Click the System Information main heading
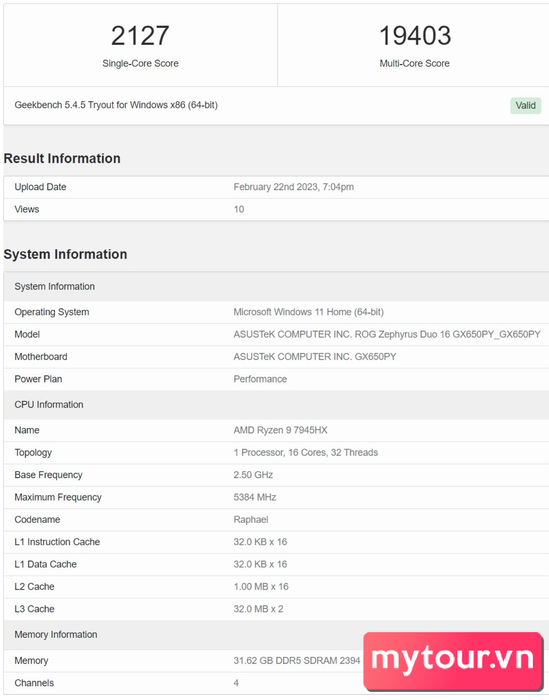 (65, 254)
